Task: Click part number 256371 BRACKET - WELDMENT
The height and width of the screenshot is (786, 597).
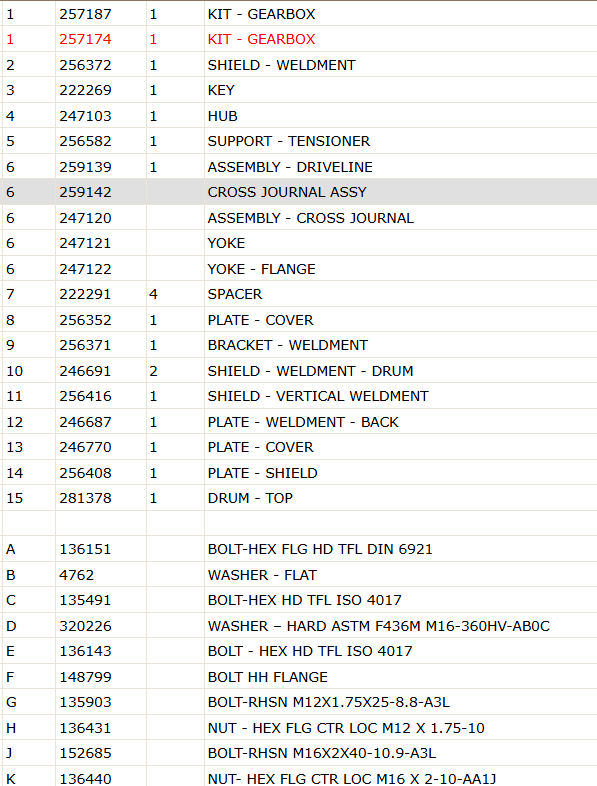Action: click(85, 345)
